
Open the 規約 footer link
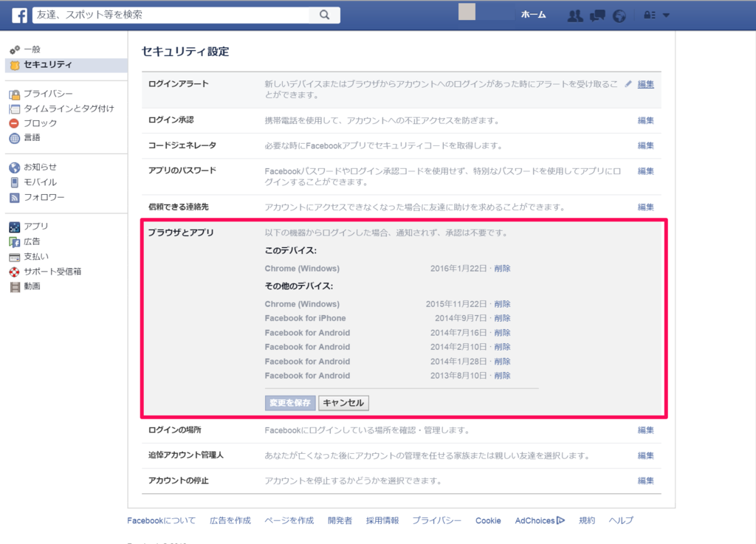pos(587,520)
